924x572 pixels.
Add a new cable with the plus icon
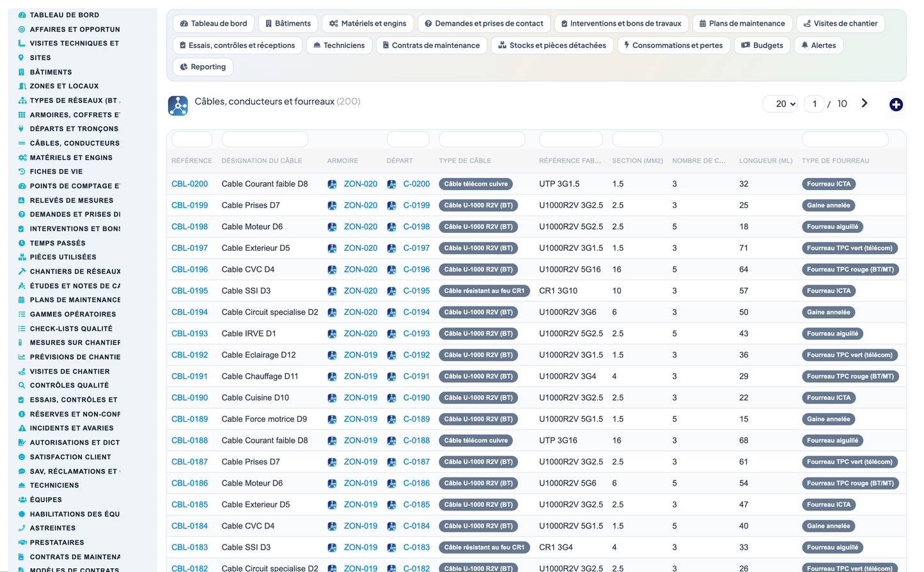pyautogui.click(x=896, y=104)
